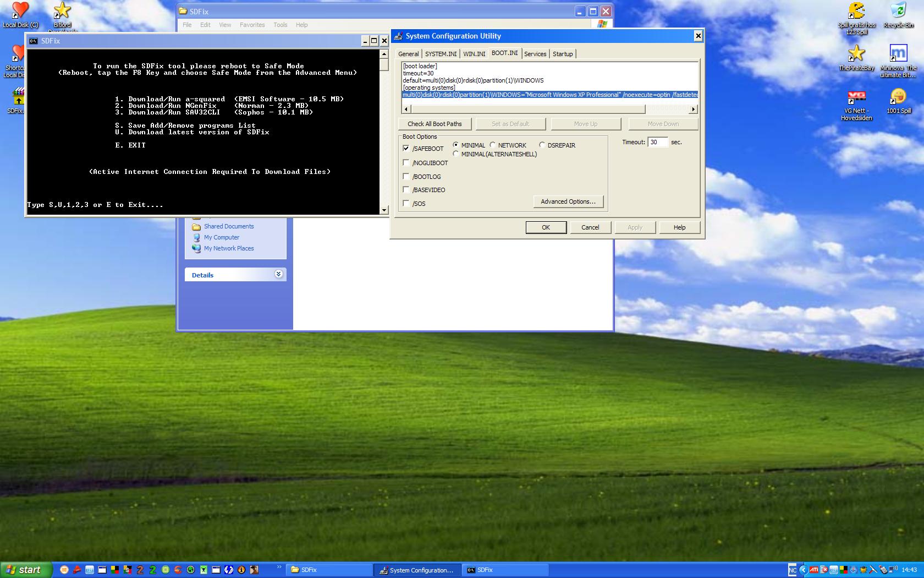The height and width of the screenshot is (578, 924).
Task: Click the System Configuration Utility title icon
Action: coord(398,36)
